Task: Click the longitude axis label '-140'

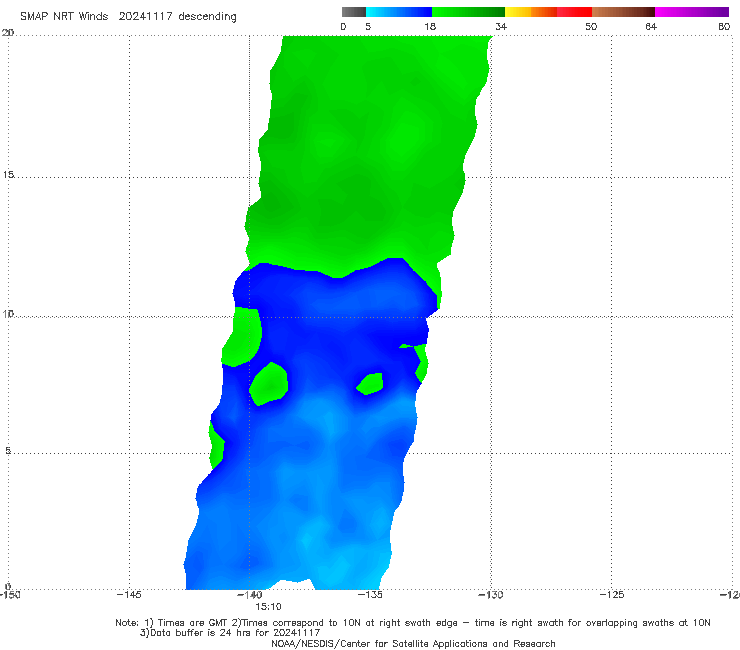Action: 250,595
